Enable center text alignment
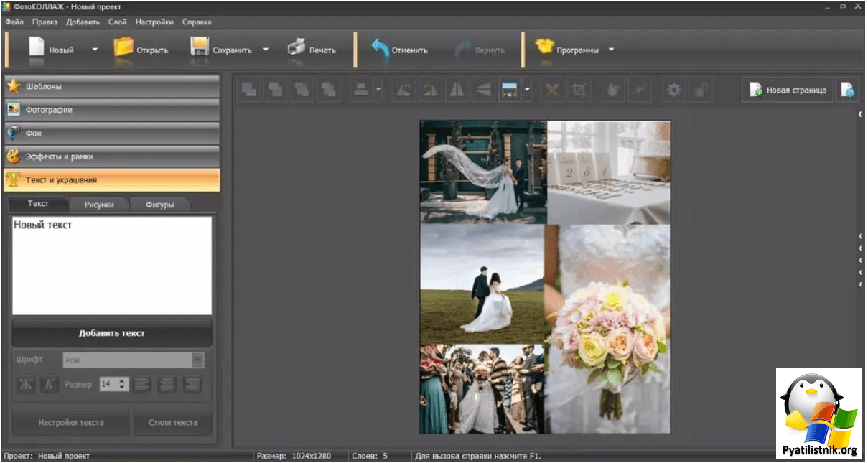868x463 pixels. point(167,384)
